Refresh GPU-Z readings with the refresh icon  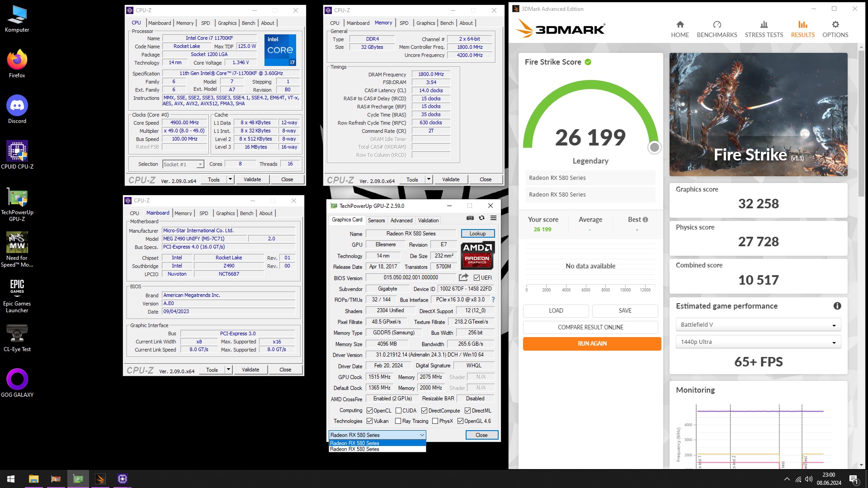(481, 218)
